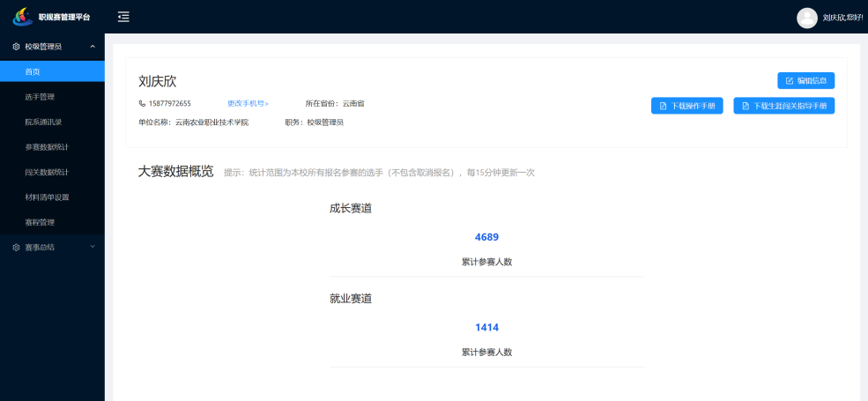
Task: Click the edit pencil icon in 编辑信息
Action: tap(790, 81)
